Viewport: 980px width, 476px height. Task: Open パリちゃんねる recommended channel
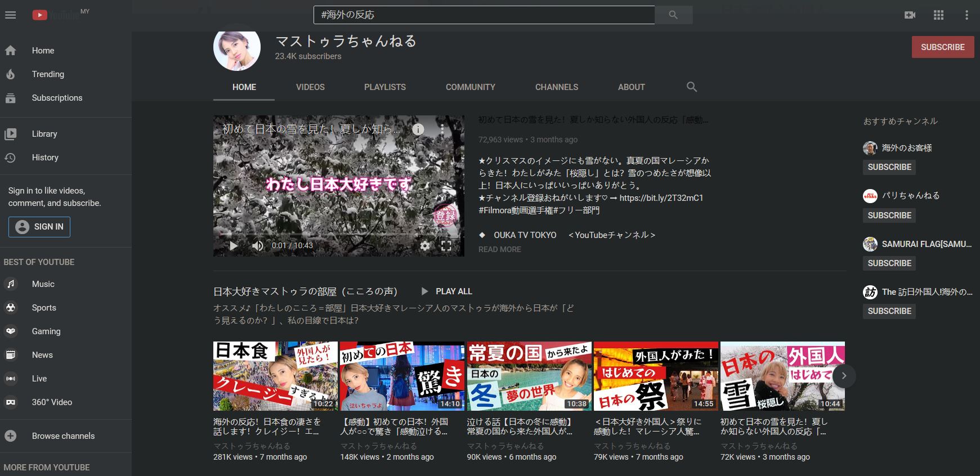tap(911, 196)
